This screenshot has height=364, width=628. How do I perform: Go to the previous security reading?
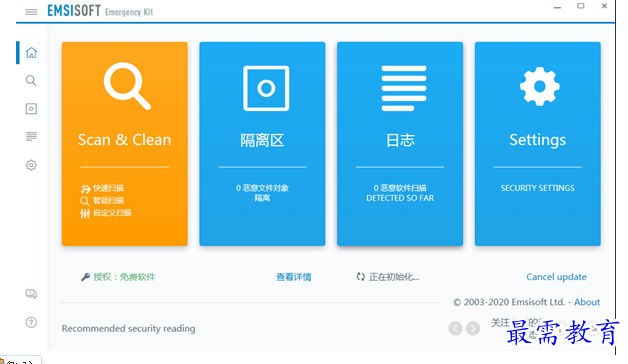455,328
